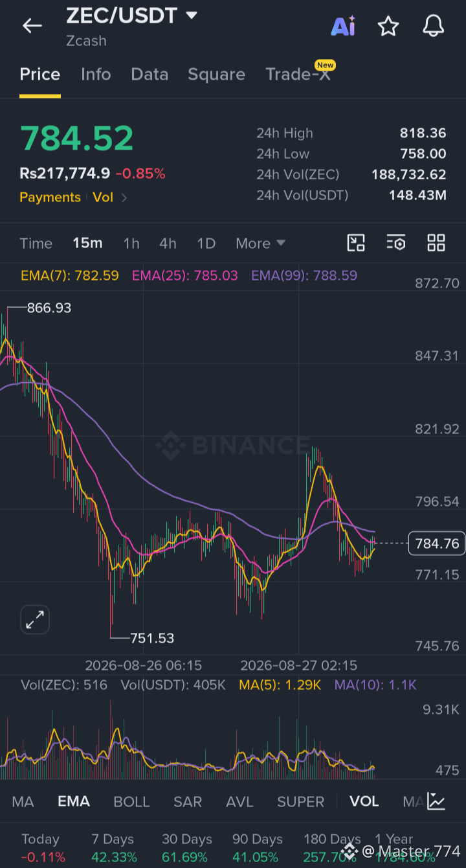The height and width of the screenshot is (868, 466).
Task: Switch to the Data tab
Action: (150, 74)
